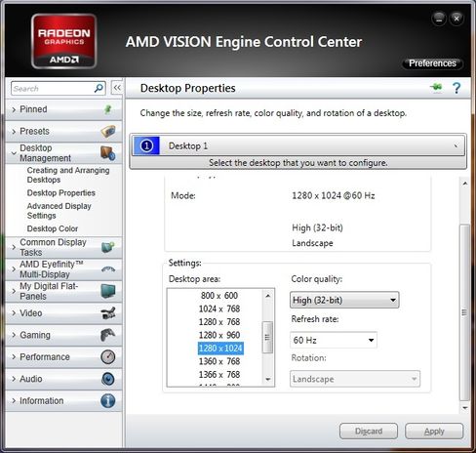Click the Gaming controller icon
This screenshot has width=476, height=453.
click(x=108, y=335)
